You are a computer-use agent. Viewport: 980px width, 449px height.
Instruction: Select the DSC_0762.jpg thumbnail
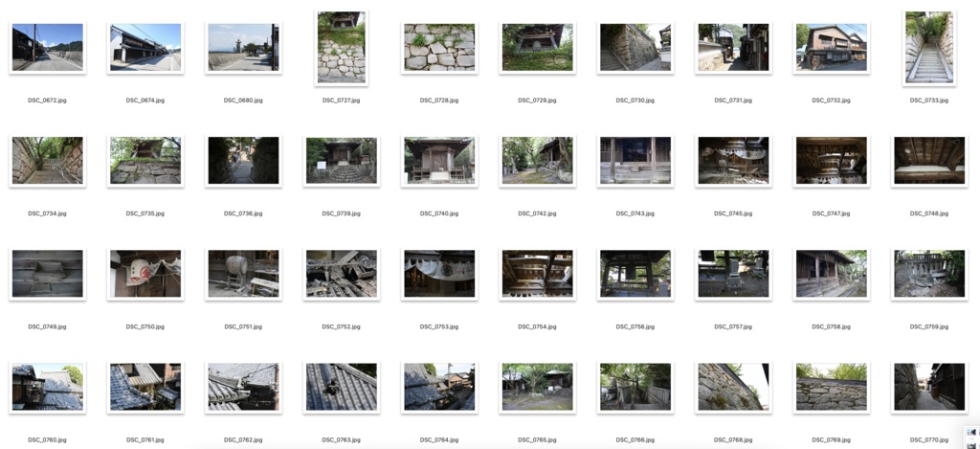pyautogui.click(x=243, y=387)
